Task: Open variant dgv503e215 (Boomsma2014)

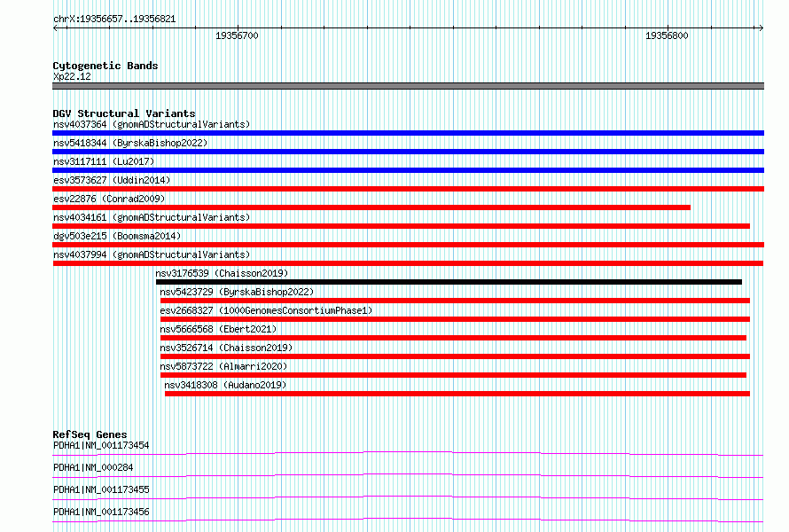Action: (x=117, y=236)
